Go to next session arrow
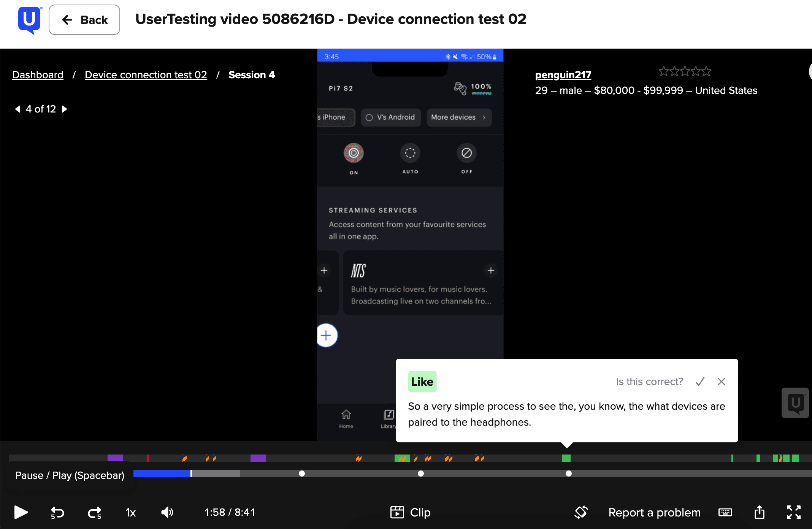 (65, 109)
